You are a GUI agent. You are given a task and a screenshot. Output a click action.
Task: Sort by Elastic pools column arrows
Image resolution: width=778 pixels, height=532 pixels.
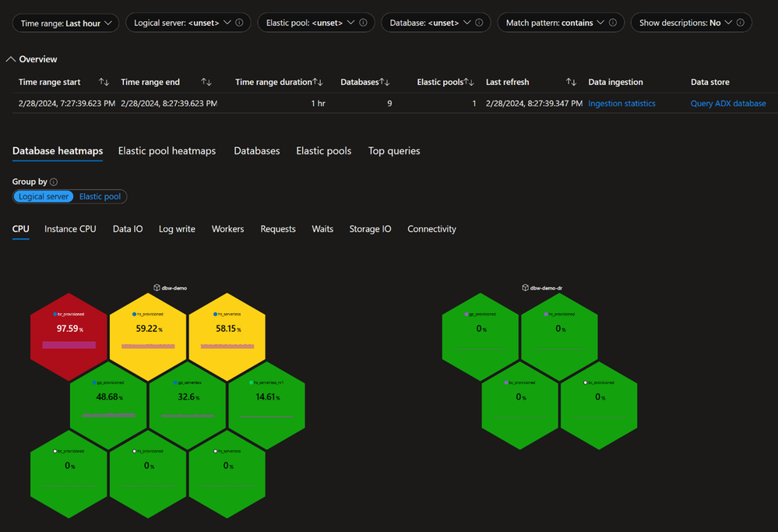coord(469,82)
